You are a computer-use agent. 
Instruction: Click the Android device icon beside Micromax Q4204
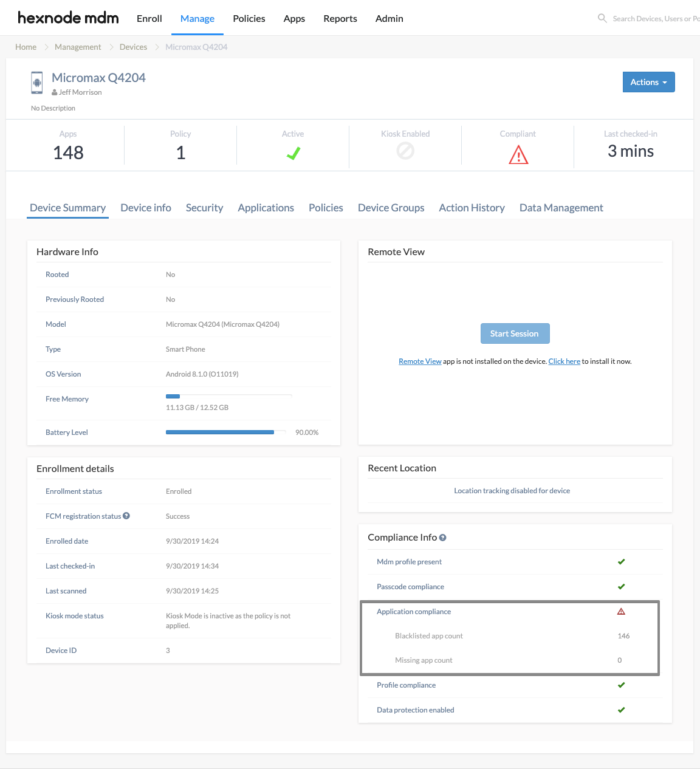coord(37,83)
